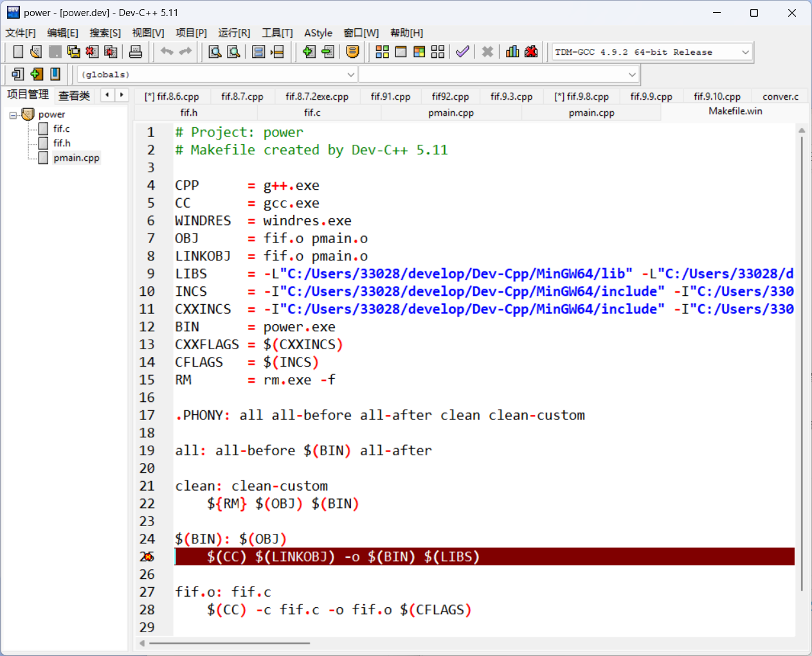Open Project Options shield icon
Screen dimensions: 812x656
352,51
